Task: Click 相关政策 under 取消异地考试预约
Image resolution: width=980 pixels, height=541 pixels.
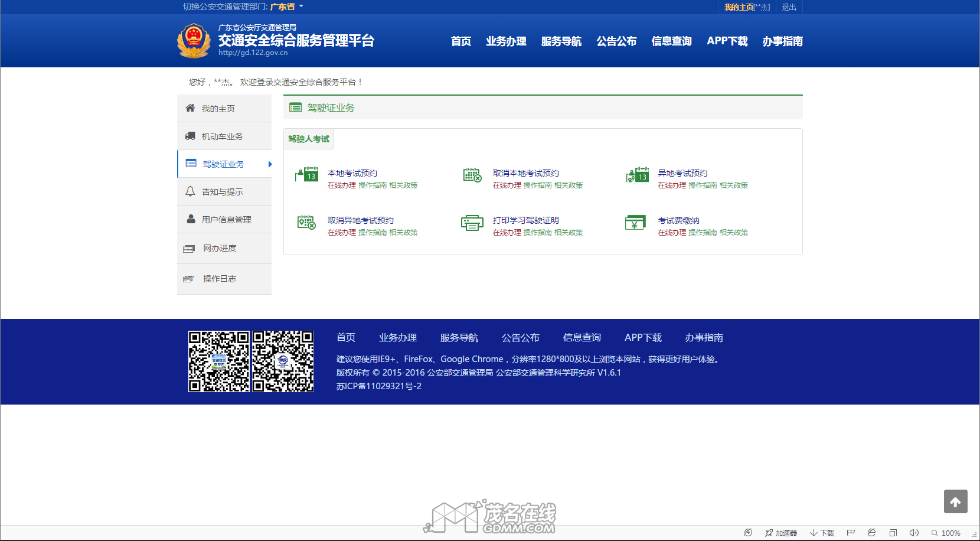Action: pos(403,232)
